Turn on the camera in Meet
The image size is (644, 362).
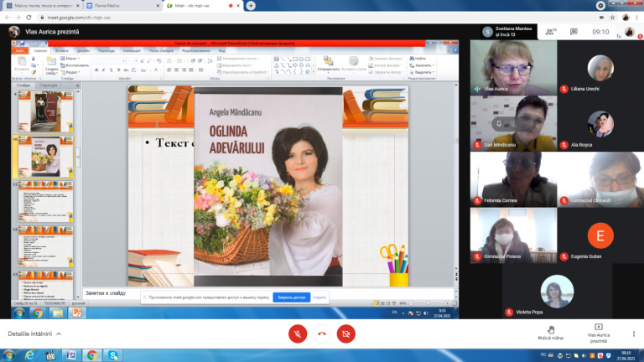(345, 334)
